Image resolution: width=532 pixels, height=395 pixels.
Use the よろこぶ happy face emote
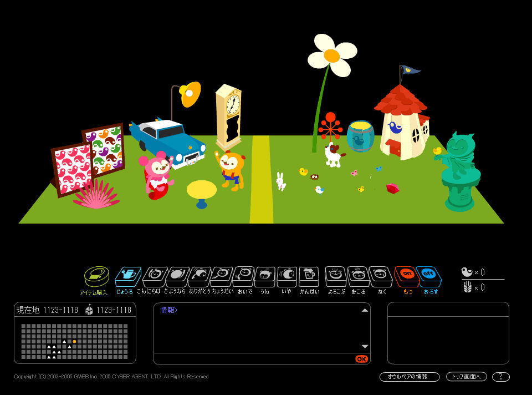click(x=336, y=276)
